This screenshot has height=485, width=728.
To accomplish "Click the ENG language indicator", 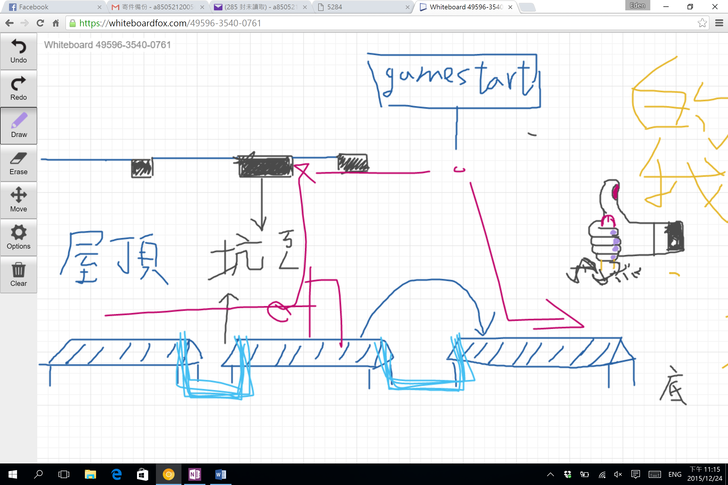I will point(674,474).
